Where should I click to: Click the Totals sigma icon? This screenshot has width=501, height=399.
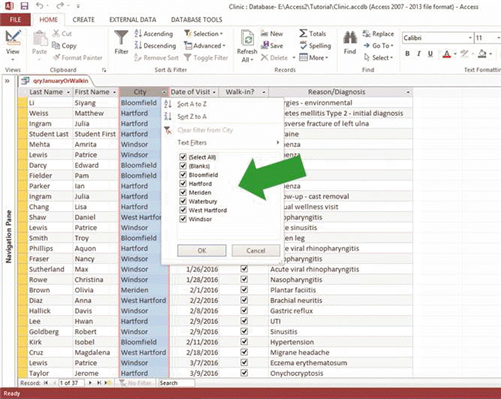coord(303,33)
